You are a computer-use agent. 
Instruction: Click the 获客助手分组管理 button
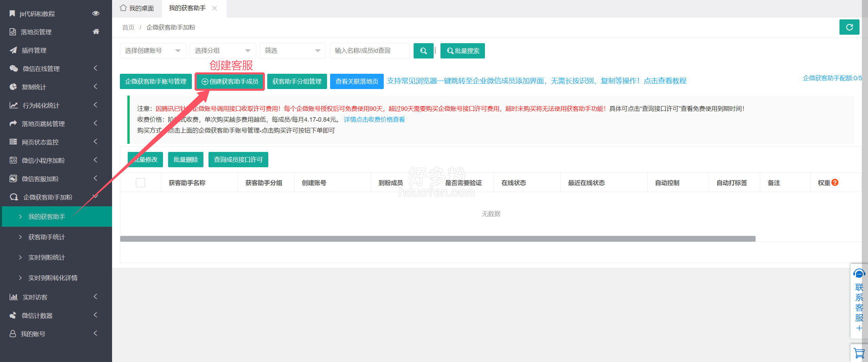[x=297, y=81]
